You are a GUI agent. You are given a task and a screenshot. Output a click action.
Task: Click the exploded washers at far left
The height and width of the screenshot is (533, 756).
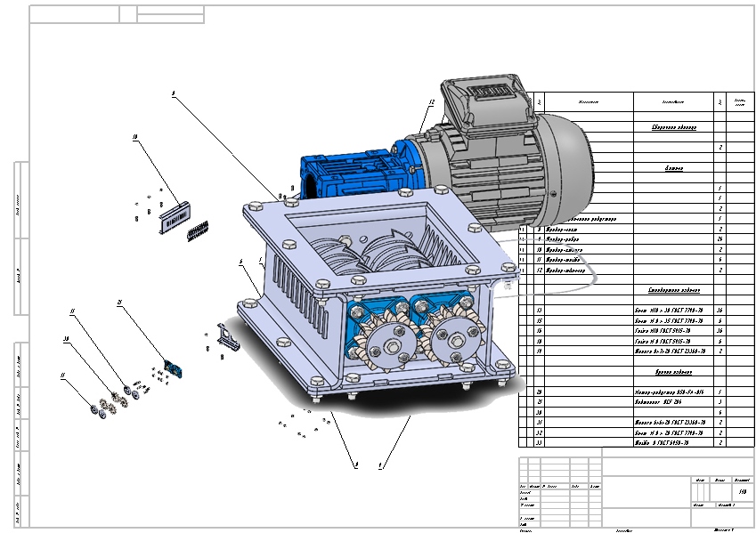98,411
